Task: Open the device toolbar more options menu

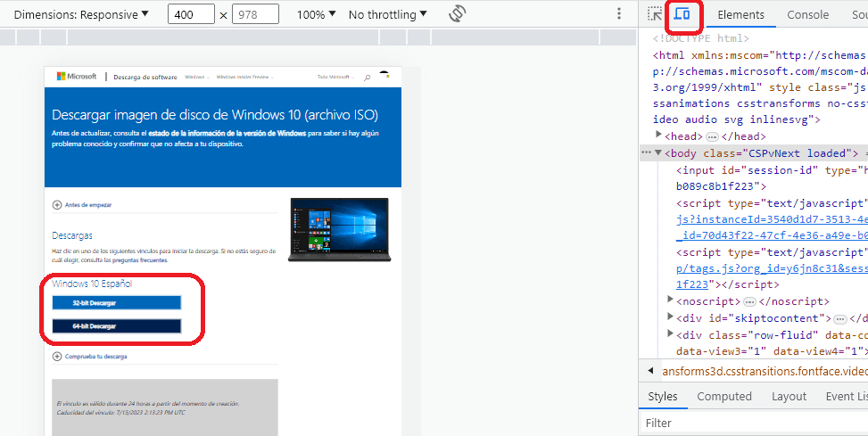Action: click(x=619, y=14)
